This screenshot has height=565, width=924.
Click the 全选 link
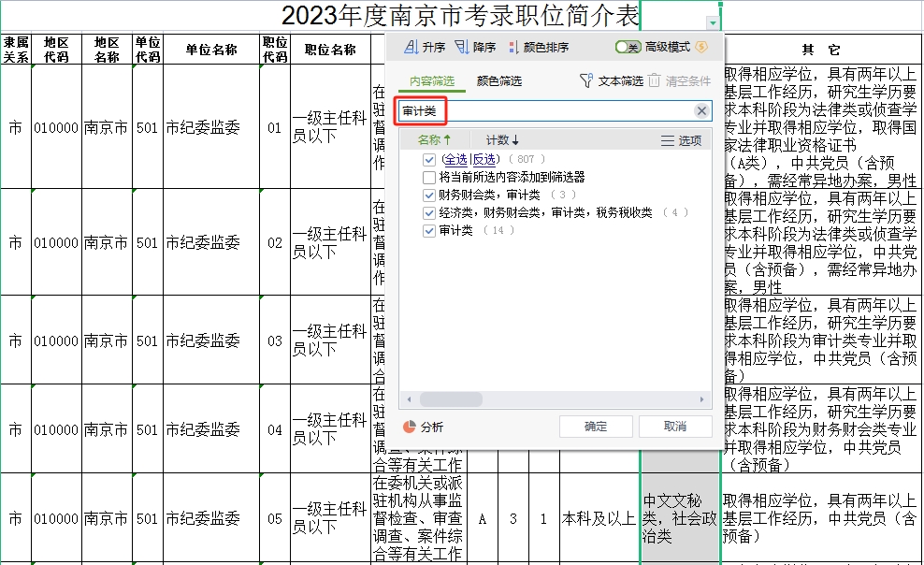pos(455,160)
